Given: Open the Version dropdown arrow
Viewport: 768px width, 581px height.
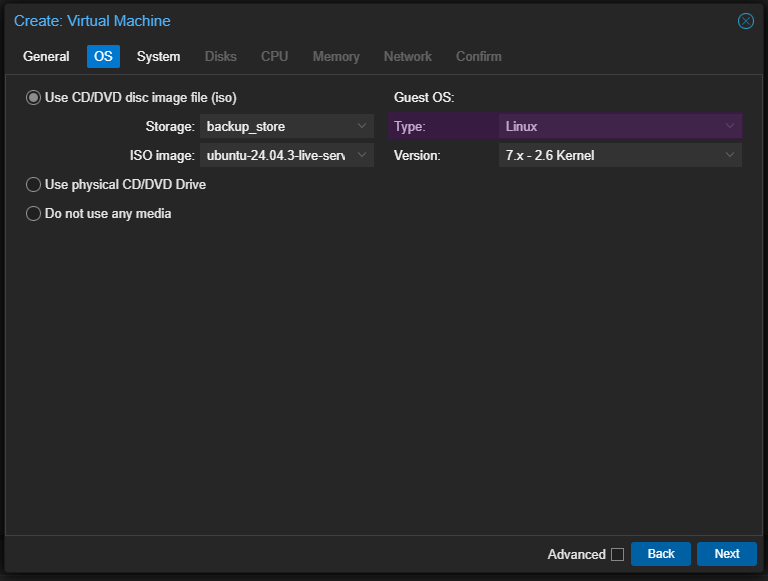Looking at the screenshot, I should 729,155.
